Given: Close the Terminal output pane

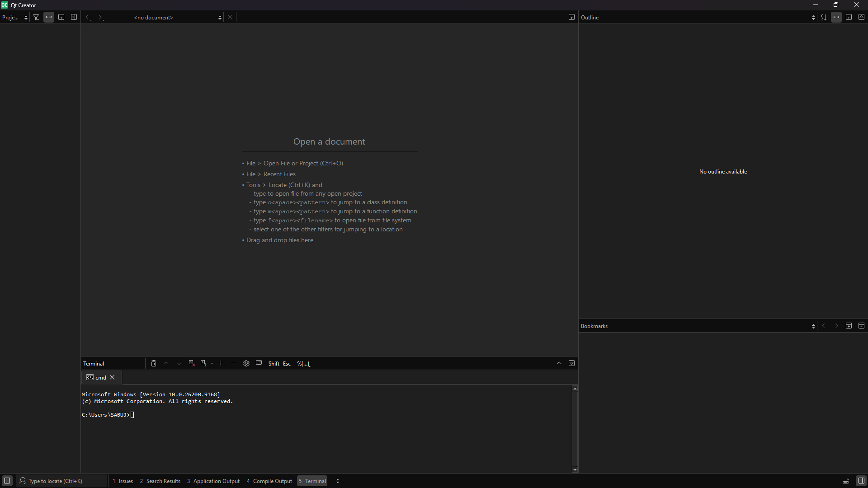Looking at the screenshot, I should pos(571,363).
